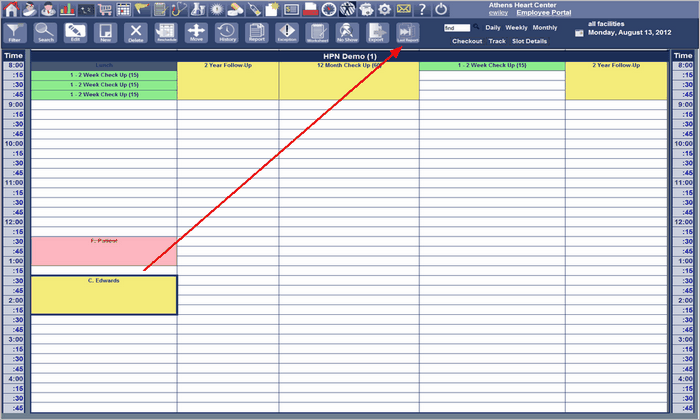Select 12 Month Check Up slot
700x420 pixels.
click(x=349, y=80)
